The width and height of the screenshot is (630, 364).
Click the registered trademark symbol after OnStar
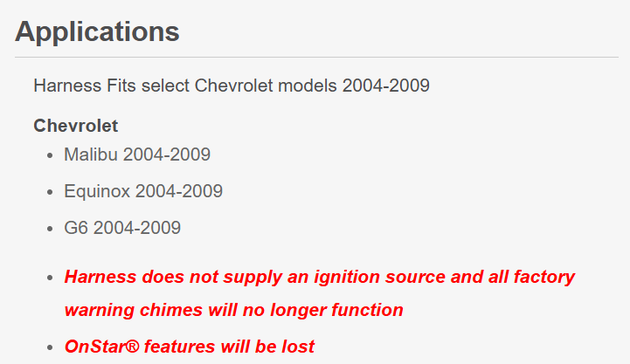pos(132,347)
